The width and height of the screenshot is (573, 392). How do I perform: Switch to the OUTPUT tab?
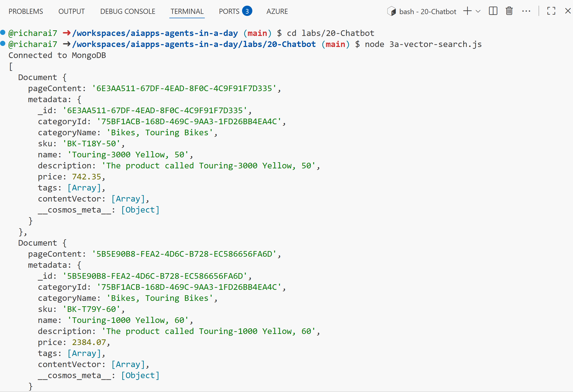[71, 11]
